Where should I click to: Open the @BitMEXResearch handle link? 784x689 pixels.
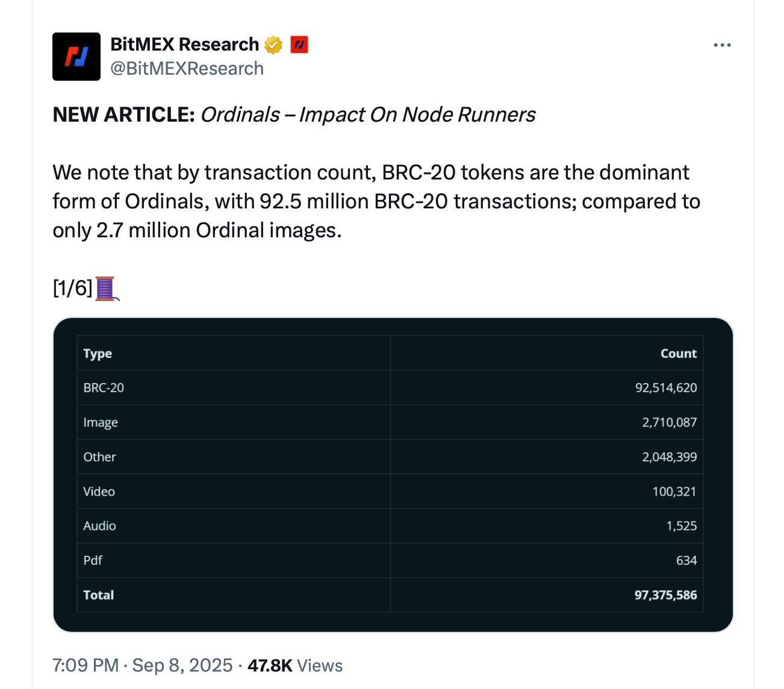click(x=187, y=69)
